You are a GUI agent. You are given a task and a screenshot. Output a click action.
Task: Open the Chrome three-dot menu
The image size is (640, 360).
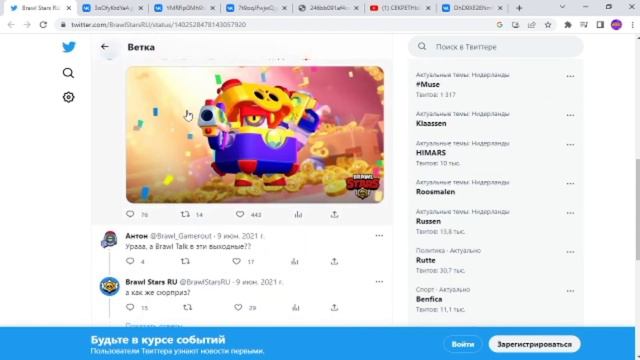(632, 25)
